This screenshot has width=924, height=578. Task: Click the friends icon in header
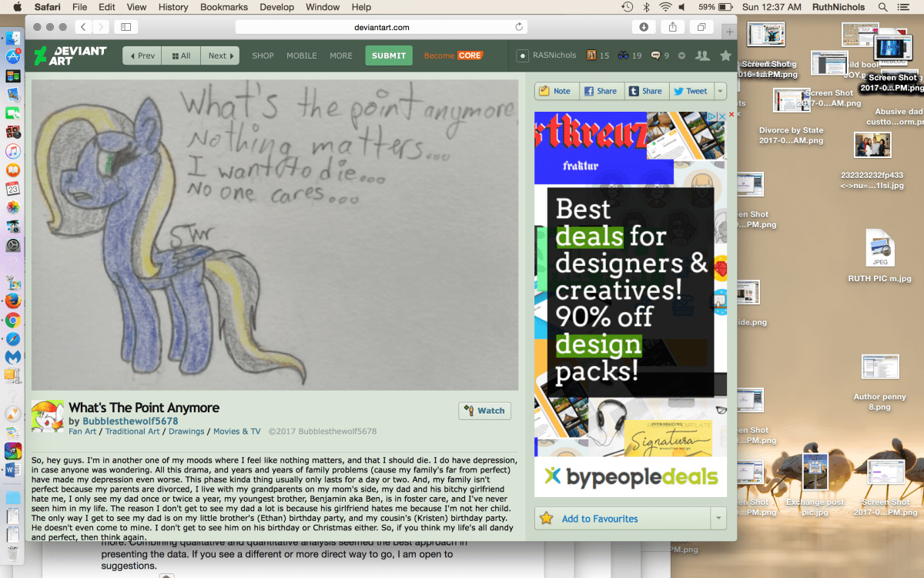click(x=701, y=55)
